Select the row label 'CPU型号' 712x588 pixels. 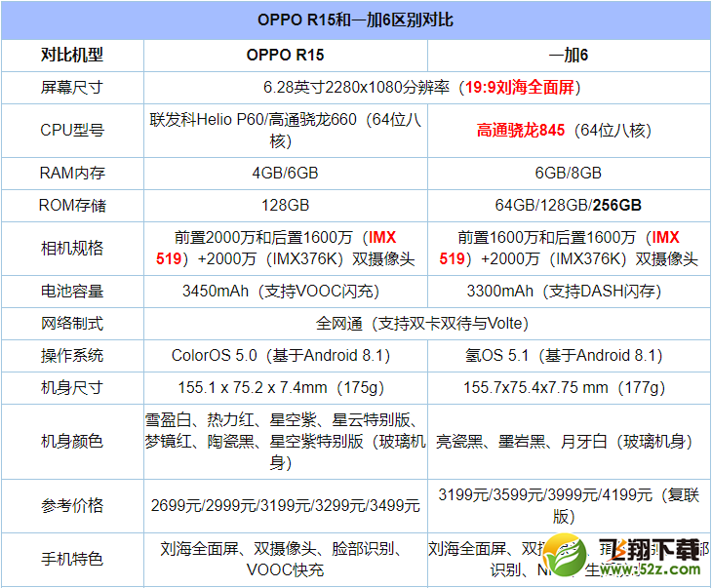72,131
